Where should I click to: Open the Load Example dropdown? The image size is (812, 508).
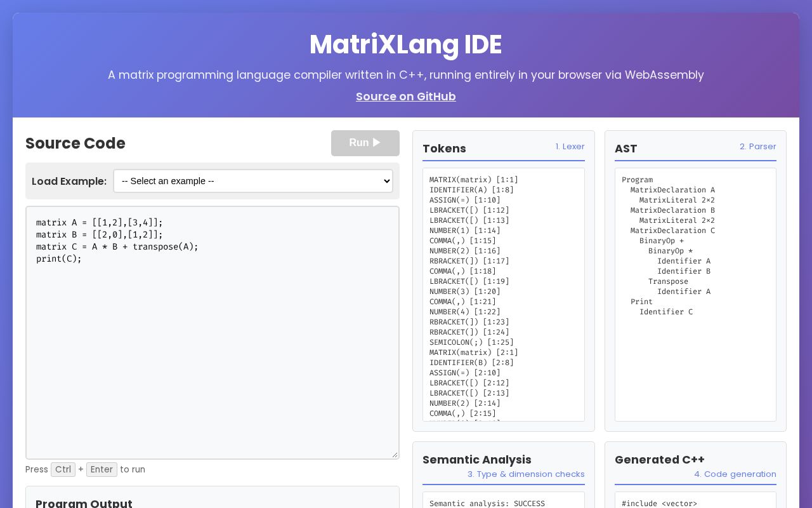(253, 181)
